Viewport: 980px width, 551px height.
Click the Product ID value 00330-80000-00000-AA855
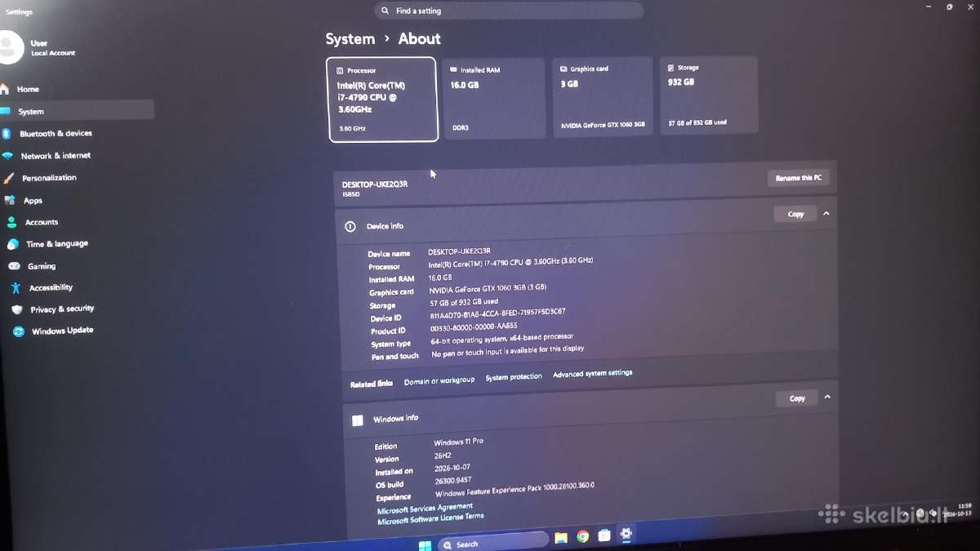[x=473, y=327]
